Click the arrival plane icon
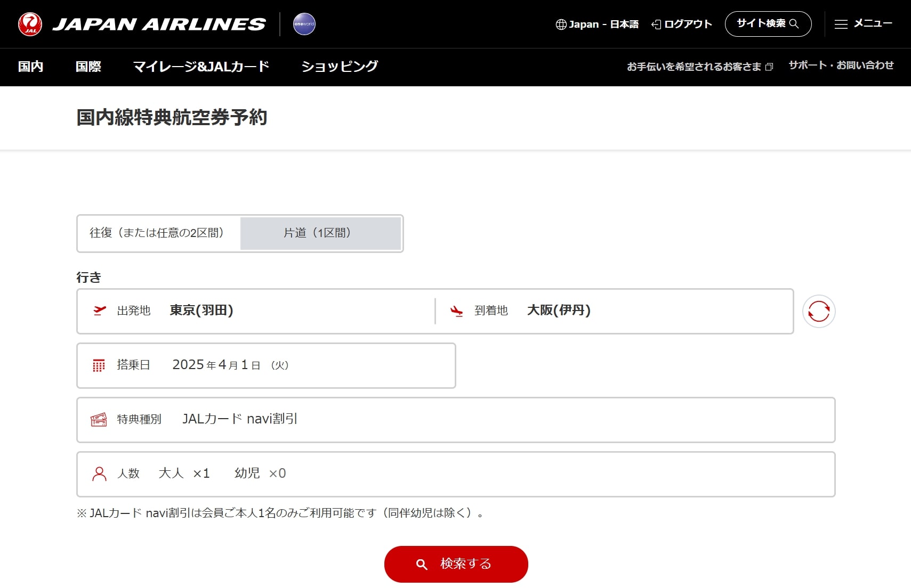Viewport: 911px width, 588px height. pos(457,311)
